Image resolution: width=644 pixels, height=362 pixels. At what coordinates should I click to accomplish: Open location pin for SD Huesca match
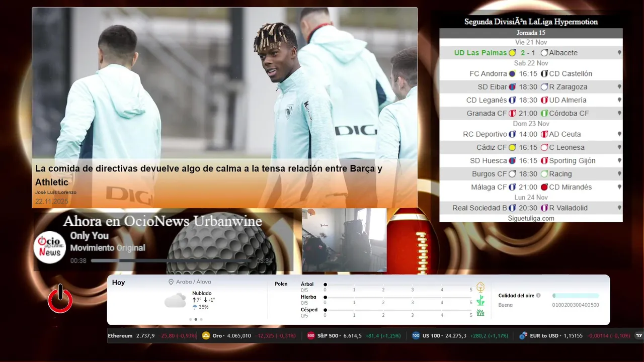(x=619, y=161)
